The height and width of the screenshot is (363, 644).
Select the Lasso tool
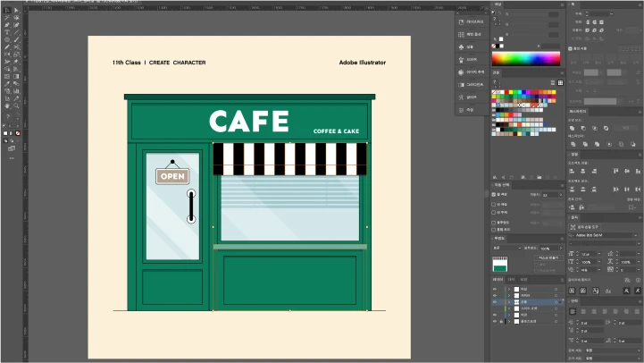[16, 18]
